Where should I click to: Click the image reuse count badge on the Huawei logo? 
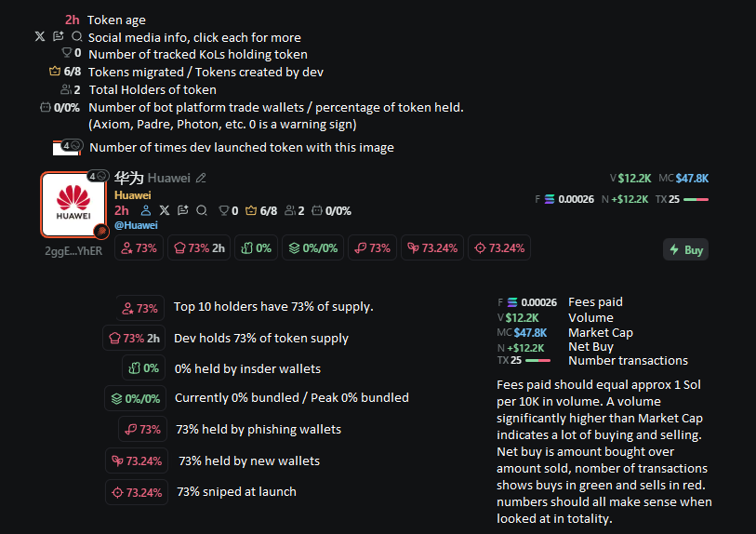[x=98, y=176]
